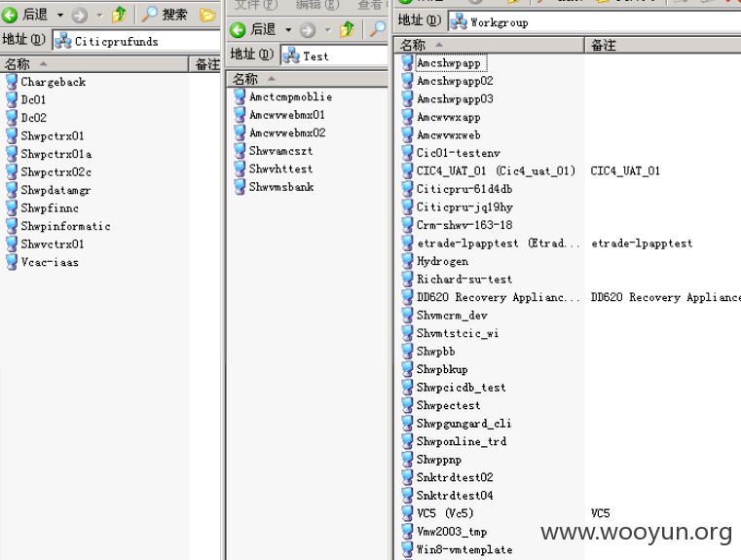741x560 pixels.
Task: Open Back history dropdown in Citicprufunds window
Action: (x=60, y=16)
